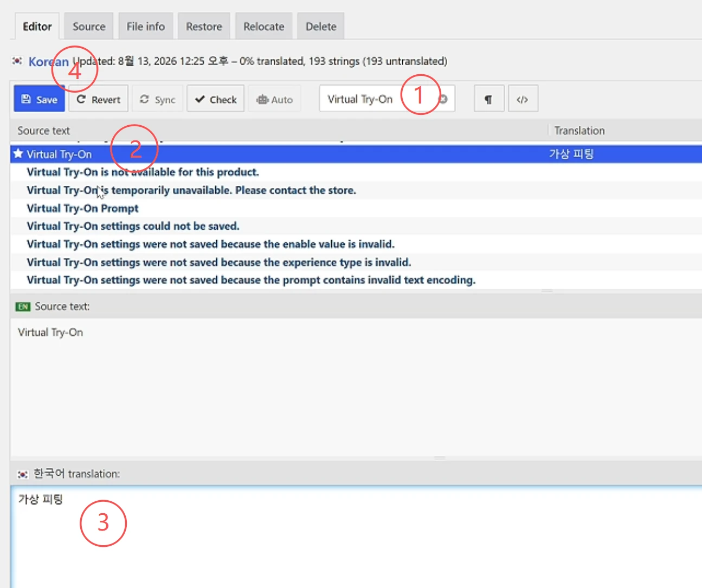The image size is (702, 588).
Task: Toggle code view button
Action: [523, 99]
